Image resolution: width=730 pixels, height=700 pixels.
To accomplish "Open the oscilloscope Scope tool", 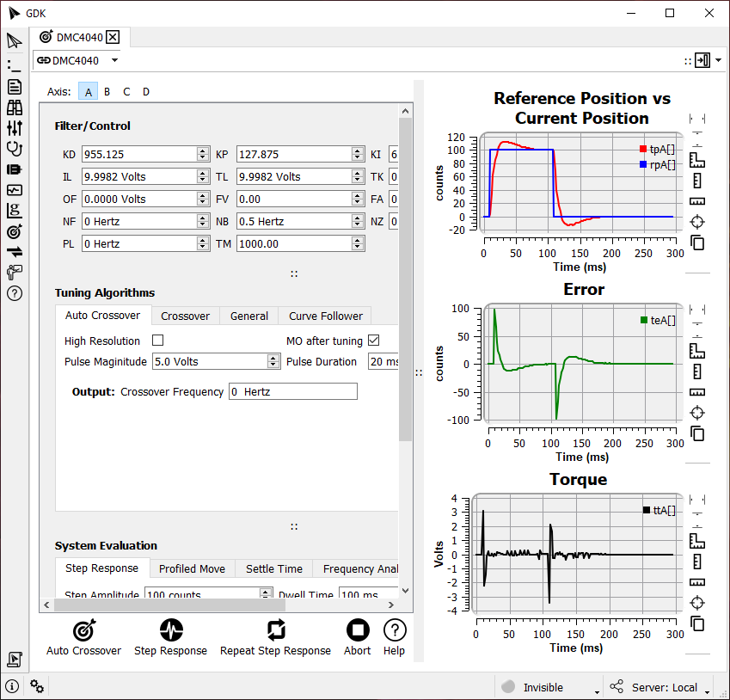I will 14,190.
